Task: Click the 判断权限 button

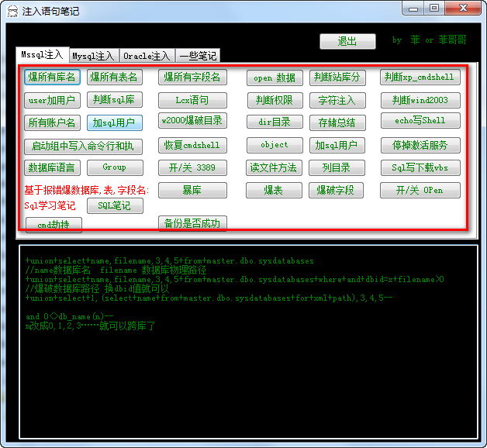Action: [x=275, y=100]
